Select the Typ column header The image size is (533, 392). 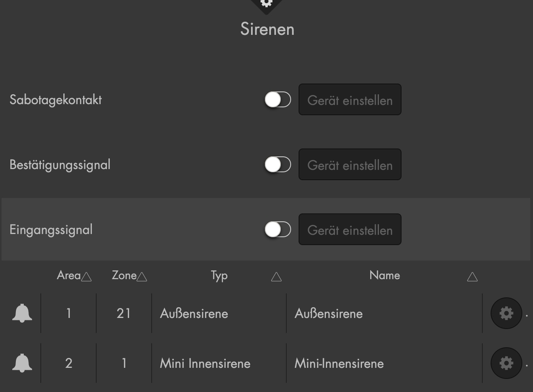pos(219,276)
